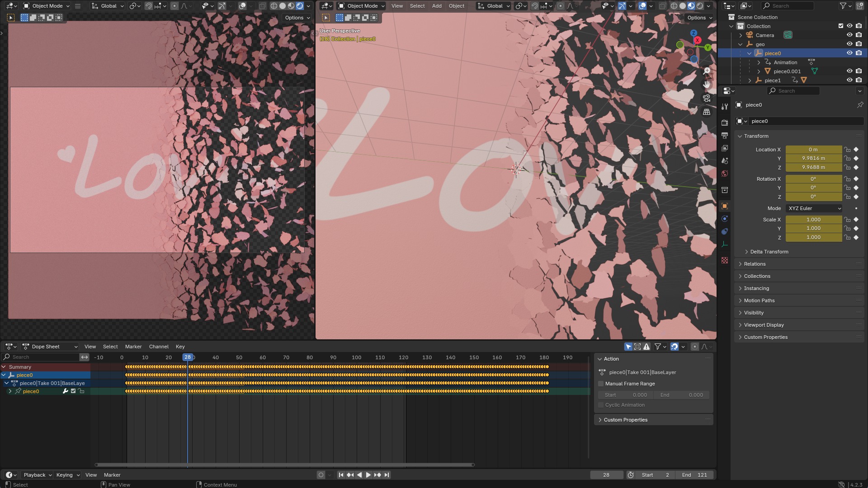Open the Collection properties tab
The width and height of the screenshot is (868, 488).
click(x=725, y=190)
